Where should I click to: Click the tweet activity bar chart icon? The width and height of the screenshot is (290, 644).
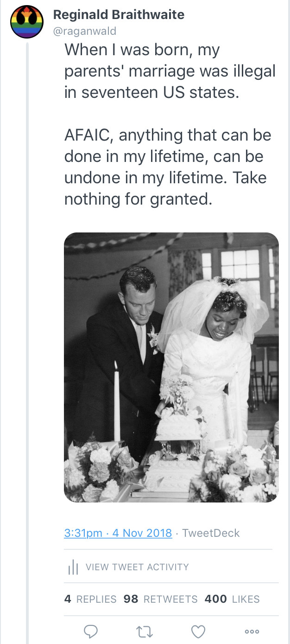(73, 567)
